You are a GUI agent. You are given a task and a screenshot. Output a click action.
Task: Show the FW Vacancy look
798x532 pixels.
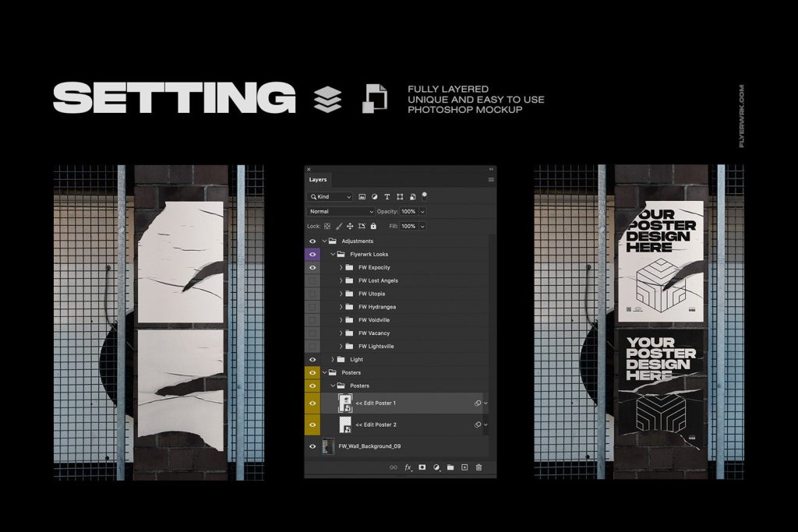[312, 333]
